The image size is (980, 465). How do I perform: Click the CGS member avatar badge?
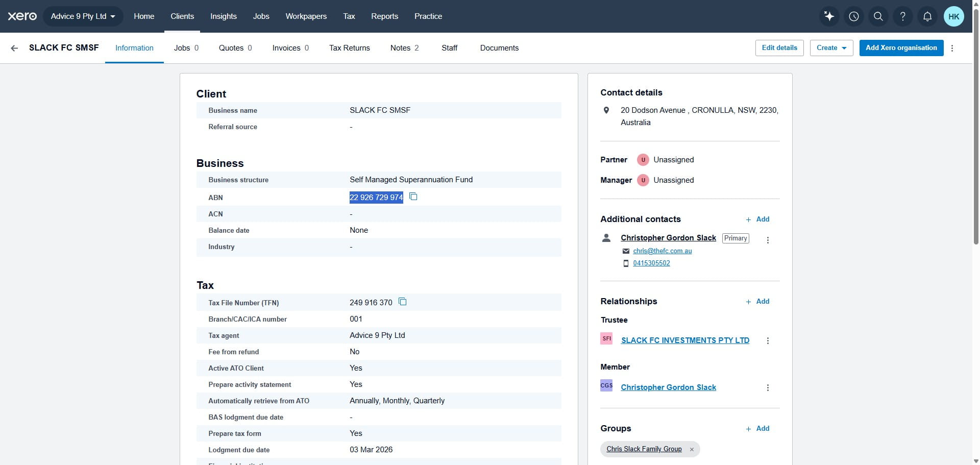click(x=606, y=385)
